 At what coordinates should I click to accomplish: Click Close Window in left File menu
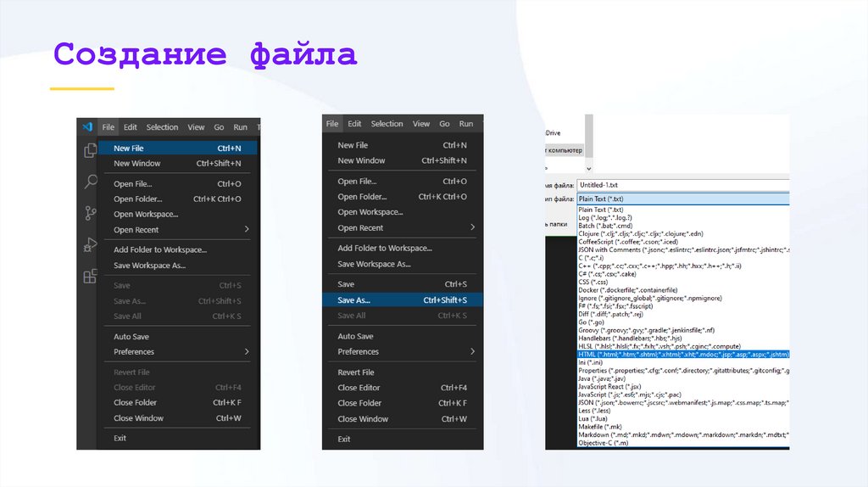(178, 418)
